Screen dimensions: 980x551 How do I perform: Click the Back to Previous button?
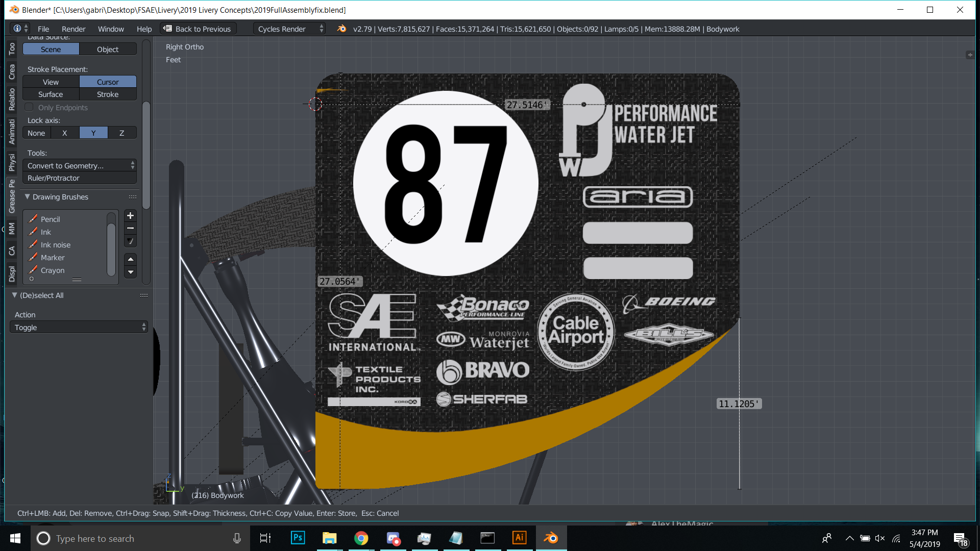click(198, 29)
